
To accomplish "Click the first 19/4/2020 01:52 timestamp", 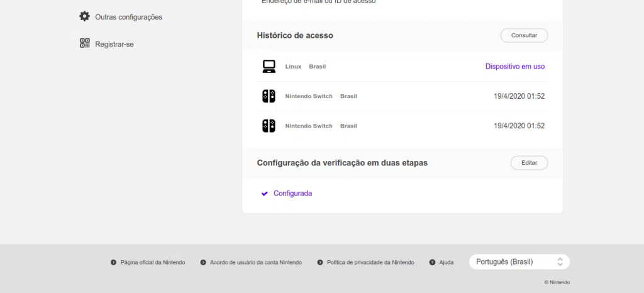I will pyautogui.click(x=519, y=96).
